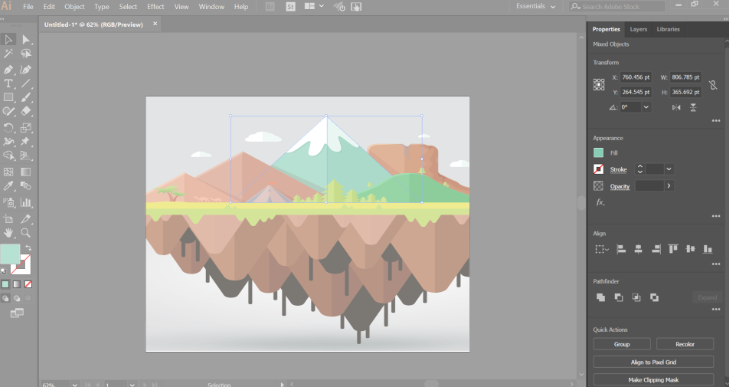Click Minus Front in Pathfinder section

point(618,297)
